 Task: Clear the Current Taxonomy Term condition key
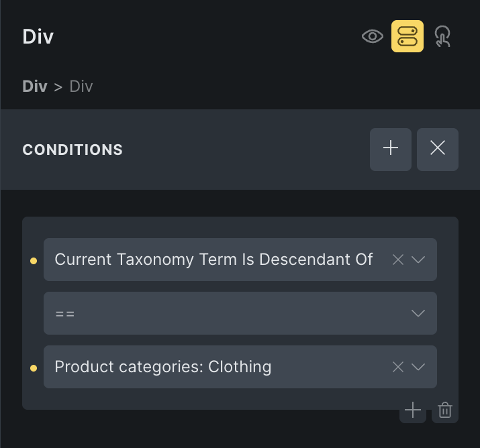[397, 260]
